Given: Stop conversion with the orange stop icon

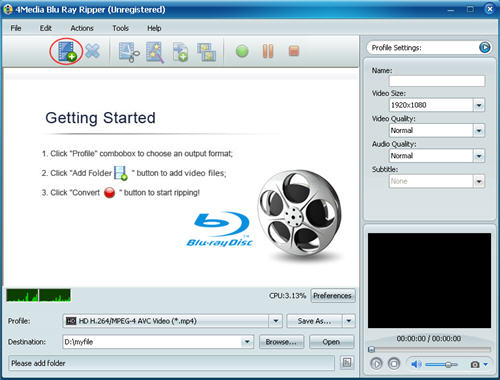Looking at the screenshot, I should click(294, 51).
